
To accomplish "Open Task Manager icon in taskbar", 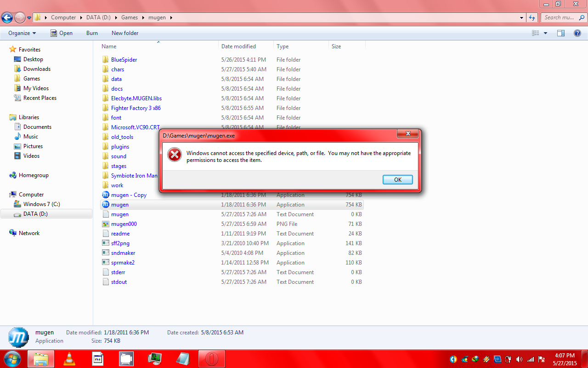I will [x=155, y=359].
